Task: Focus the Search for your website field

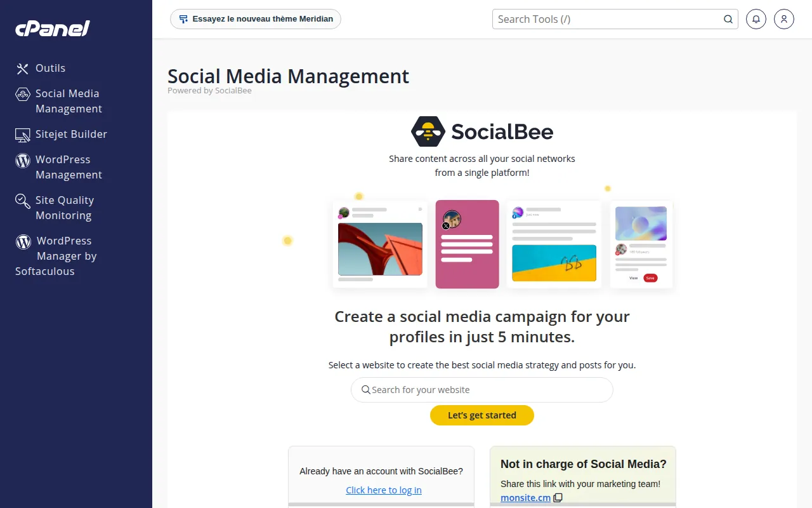Action: (x=482, y=390)
